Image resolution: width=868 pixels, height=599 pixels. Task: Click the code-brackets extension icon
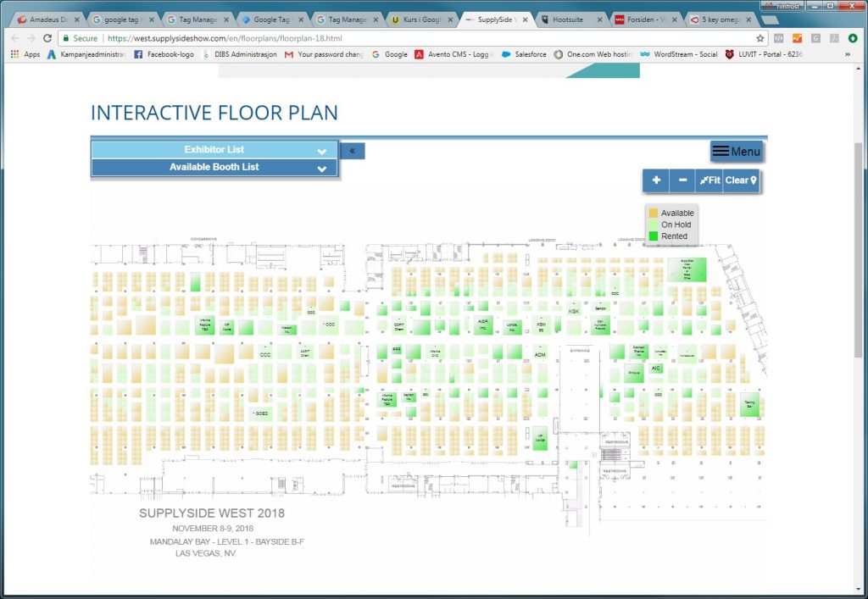(779, 38)
